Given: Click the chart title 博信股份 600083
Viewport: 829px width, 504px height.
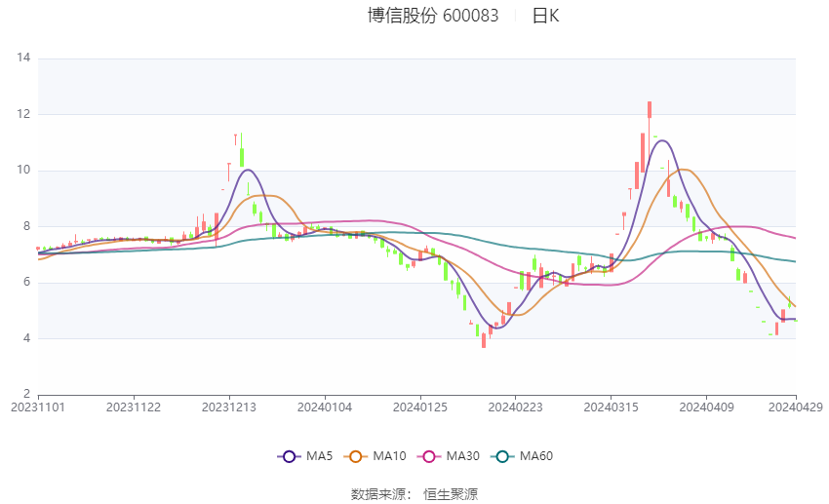Looking at the screenshot, I should [x=433, y=16].
